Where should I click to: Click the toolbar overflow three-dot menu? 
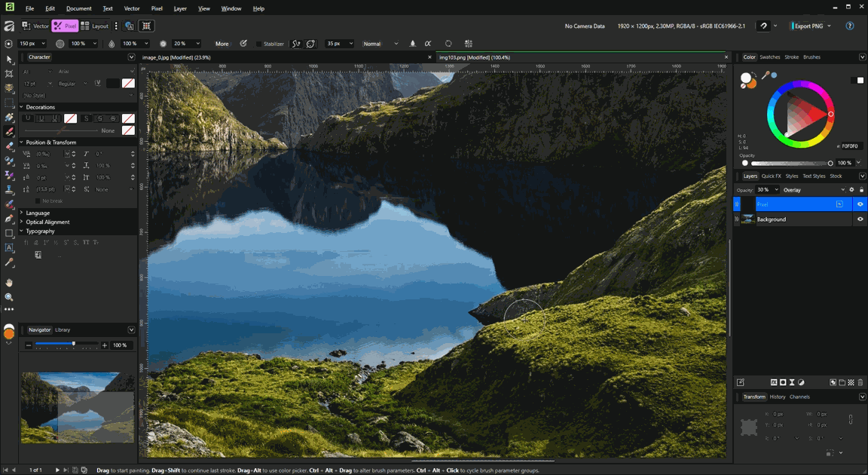pyautogui.click(x=116, y=26)
